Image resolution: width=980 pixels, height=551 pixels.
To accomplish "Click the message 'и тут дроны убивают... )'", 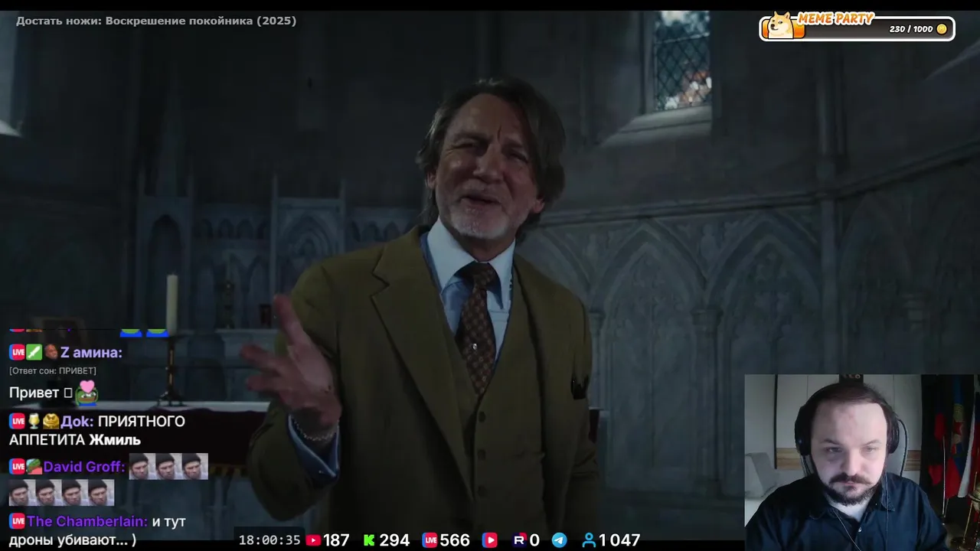I will pyautogui.click(x=97, y=530).
